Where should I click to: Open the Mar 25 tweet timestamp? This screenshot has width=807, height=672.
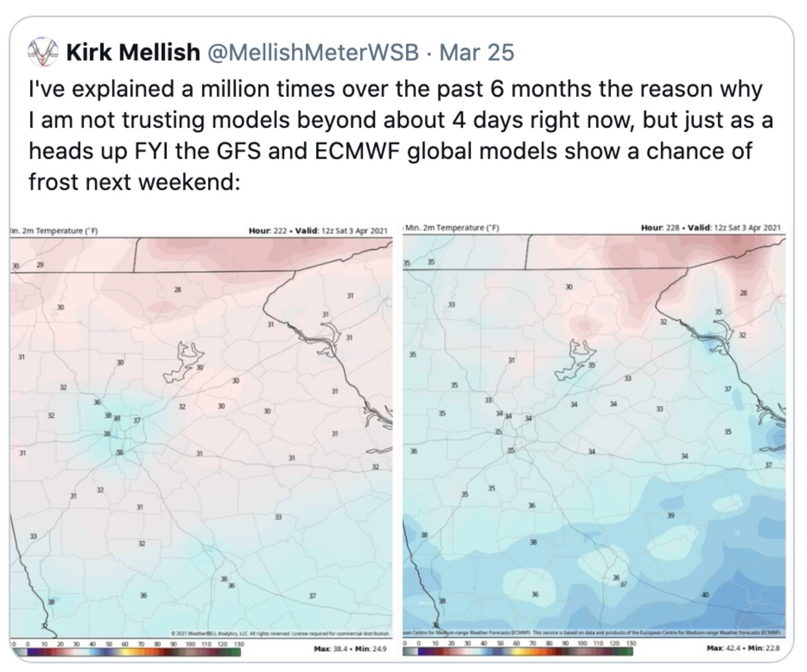click(x=476, y=53)
